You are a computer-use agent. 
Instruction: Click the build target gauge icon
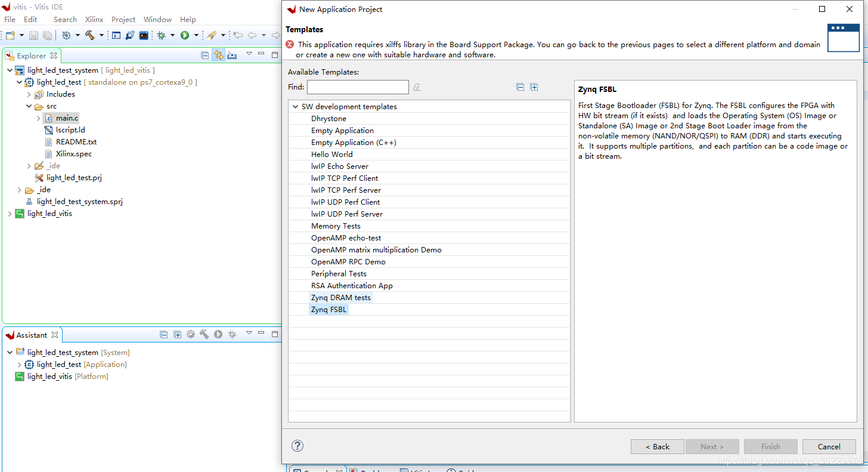click(66, 36)
